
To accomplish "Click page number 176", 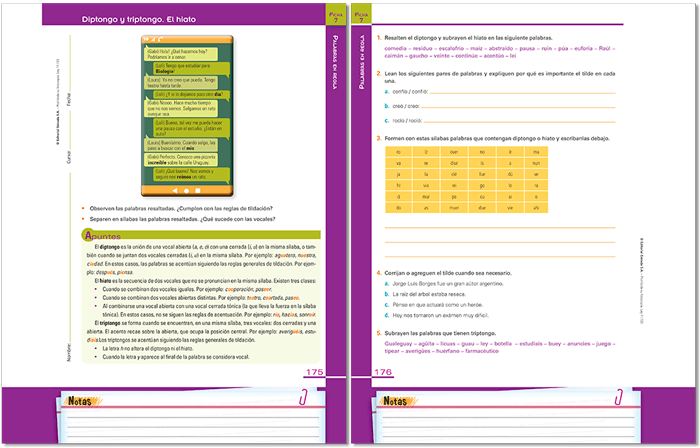I will pyautogui.click(x=384, y=373).
